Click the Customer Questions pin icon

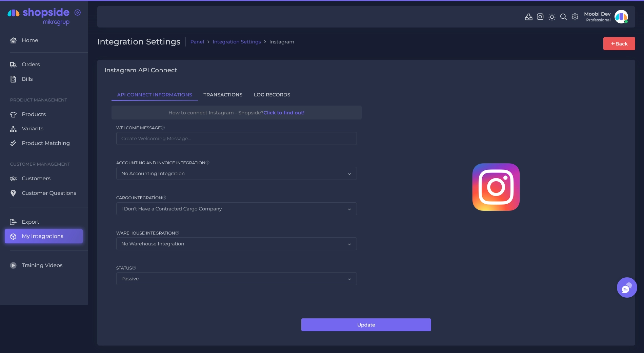pyautogui.click(x=13, y=193)
